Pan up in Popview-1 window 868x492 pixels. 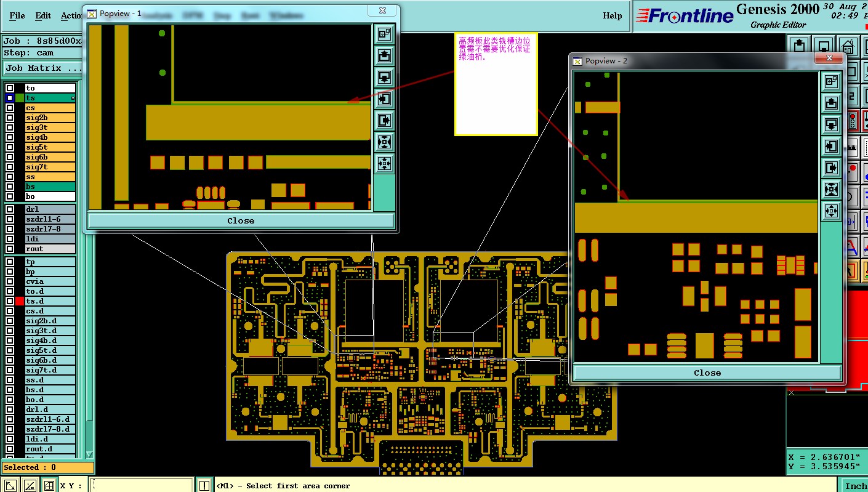(x=384, y=56)
